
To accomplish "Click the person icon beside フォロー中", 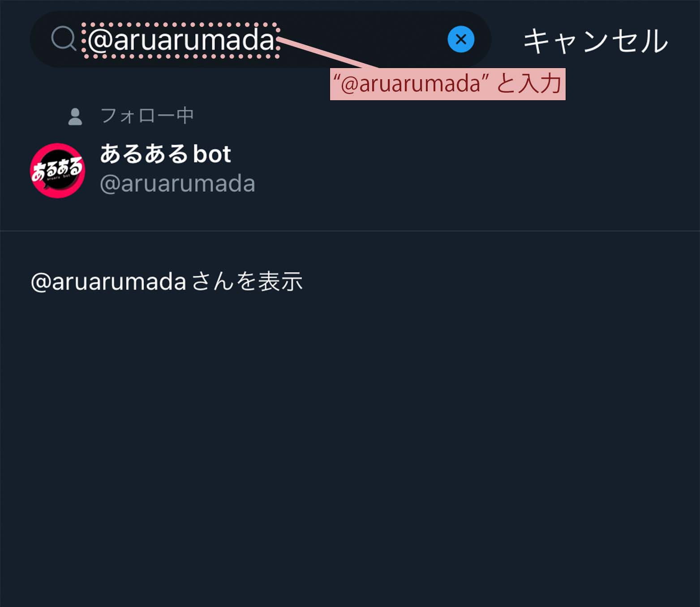I will [x=75, y=116].
